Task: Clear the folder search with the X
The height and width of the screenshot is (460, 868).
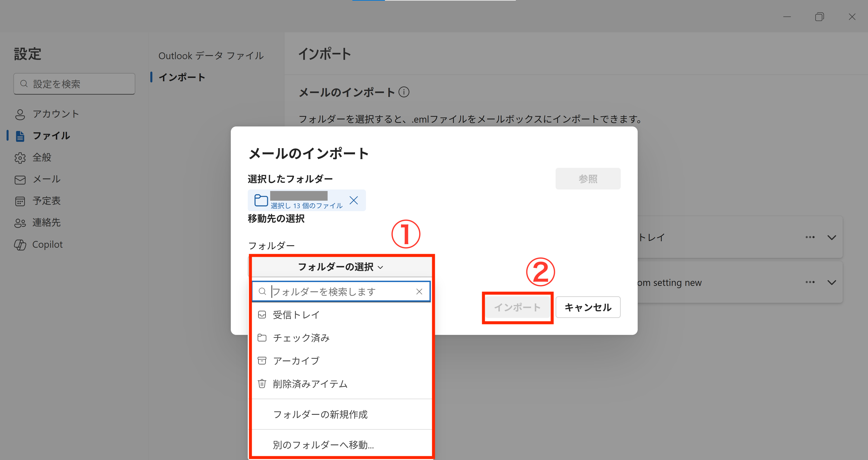Action: [419, 291]
